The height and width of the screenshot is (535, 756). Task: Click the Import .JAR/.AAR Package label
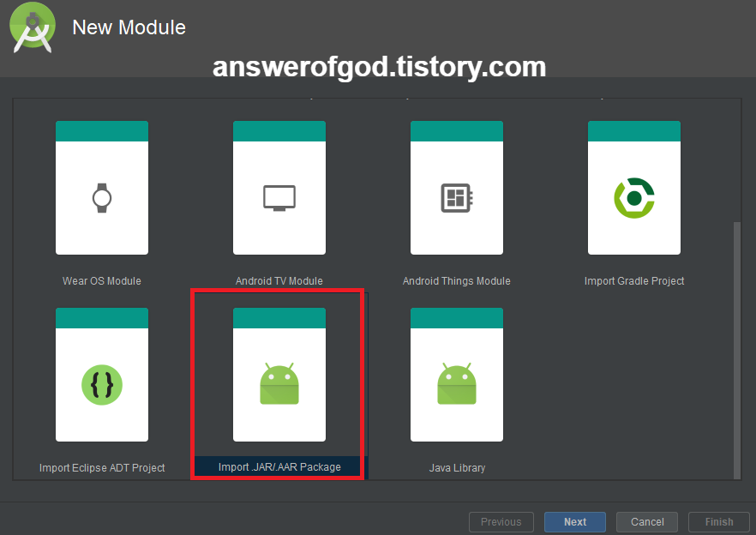279,467
